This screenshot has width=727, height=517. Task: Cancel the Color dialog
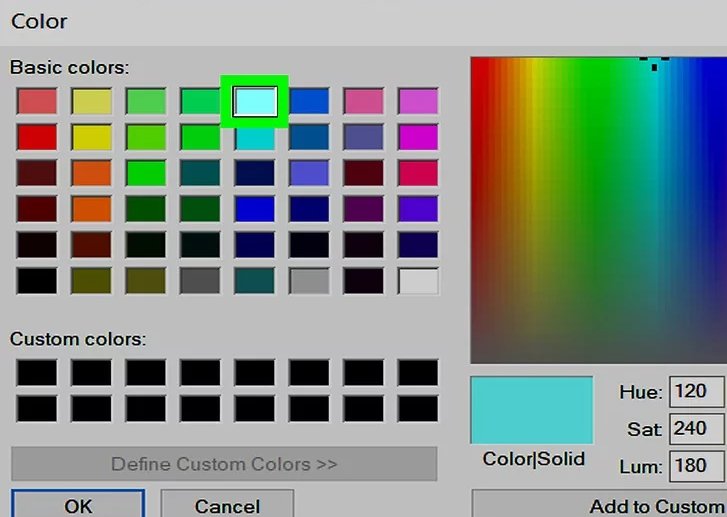[x=227, y=505]
